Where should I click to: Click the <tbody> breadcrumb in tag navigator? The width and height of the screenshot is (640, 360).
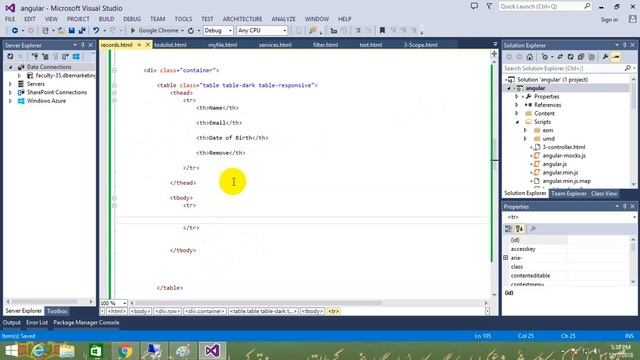point(312,311)
